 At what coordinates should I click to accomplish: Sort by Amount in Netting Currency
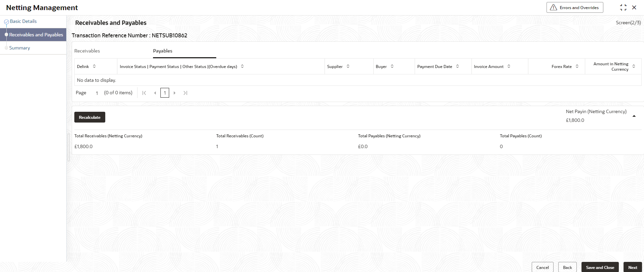tap(634, 66)
